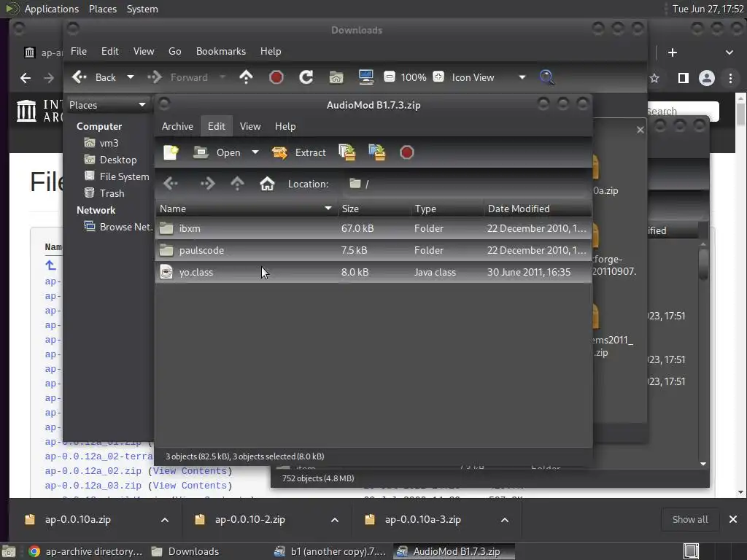Open the Icon View mode dropdown
This screenshot has height=560, width=747.
pyautogui.click(x=488, y=77)
